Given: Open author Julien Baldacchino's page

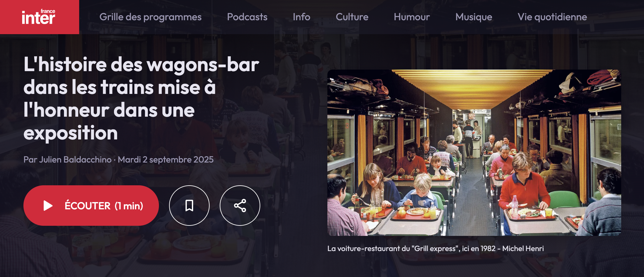Looking at the screenshot, I should pyautogui.click(x=75, y=160).
